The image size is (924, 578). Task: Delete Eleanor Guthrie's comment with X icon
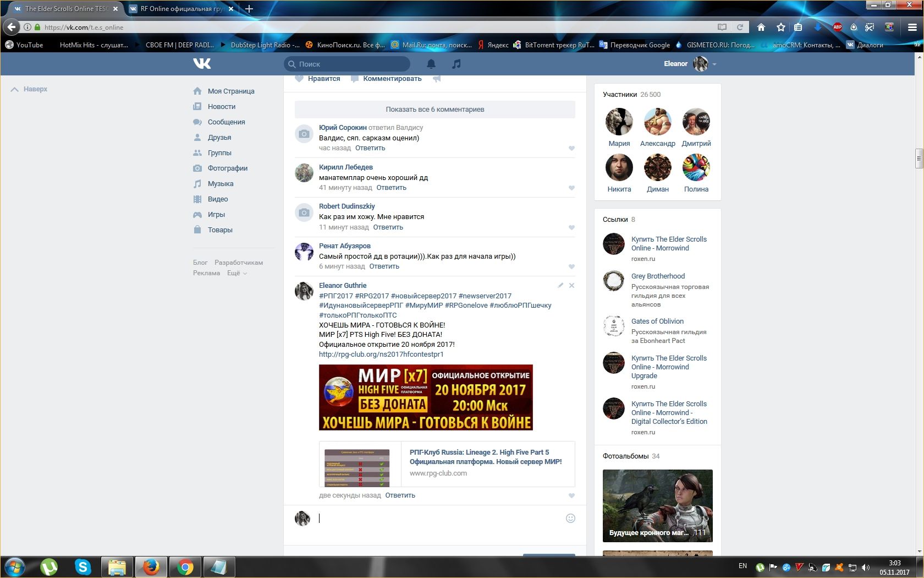coord(571,285)
